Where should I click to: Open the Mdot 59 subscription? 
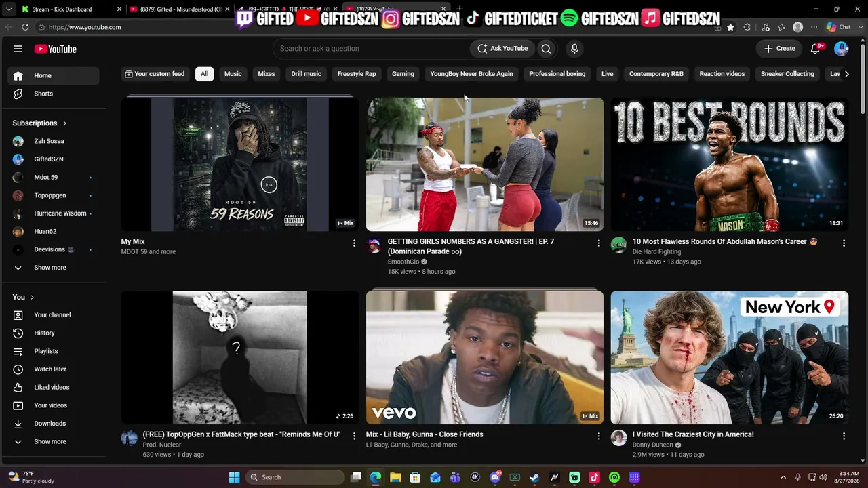(x=54, y=178)
